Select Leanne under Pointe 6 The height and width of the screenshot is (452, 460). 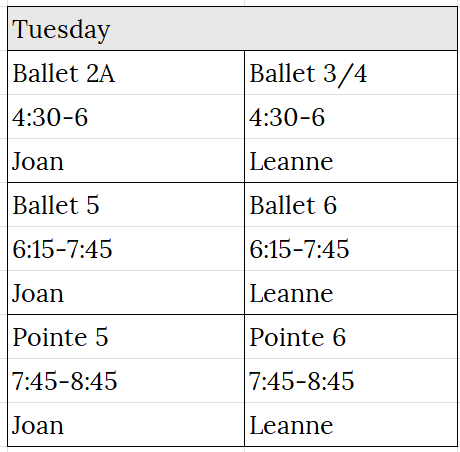[351, 425]
